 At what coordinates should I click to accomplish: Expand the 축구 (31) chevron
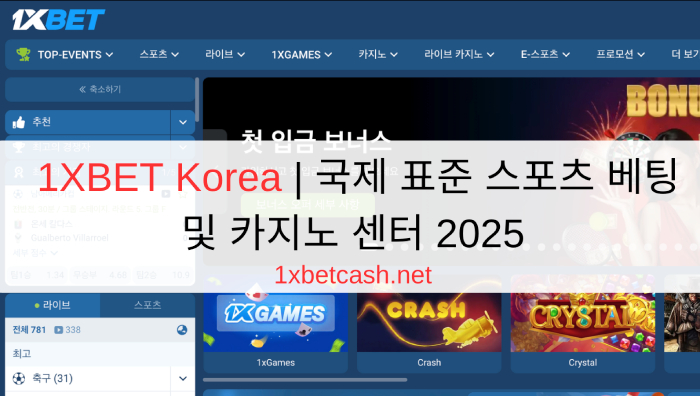pyautogui.click(x=183, y=379)
